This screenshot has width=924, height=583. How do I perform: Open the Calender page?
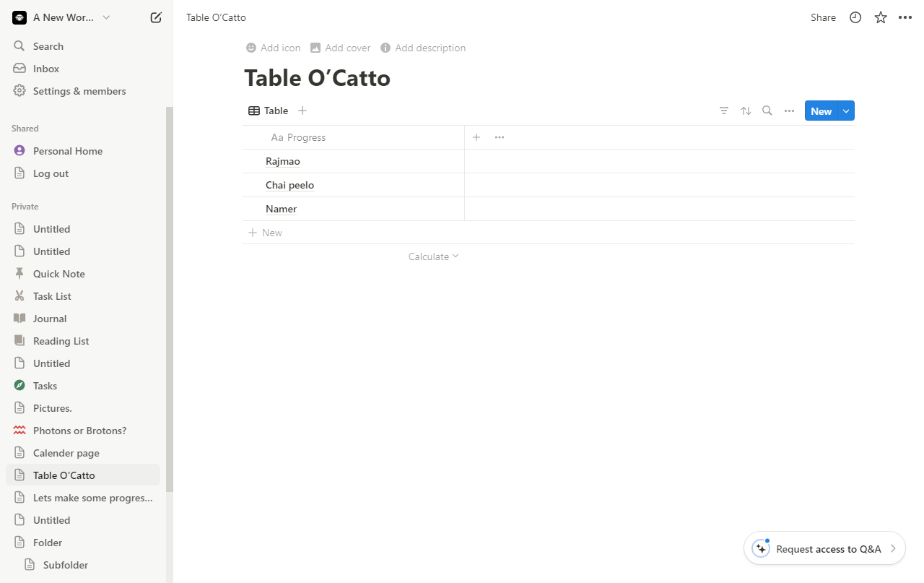pyautogui.click(x=83, y=453)
